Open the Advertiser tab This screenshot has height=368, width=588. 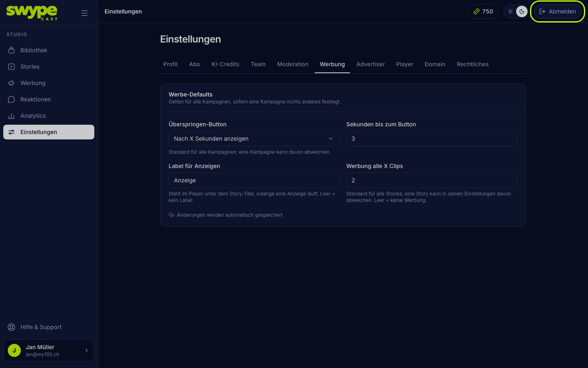(x=370, y=64)
